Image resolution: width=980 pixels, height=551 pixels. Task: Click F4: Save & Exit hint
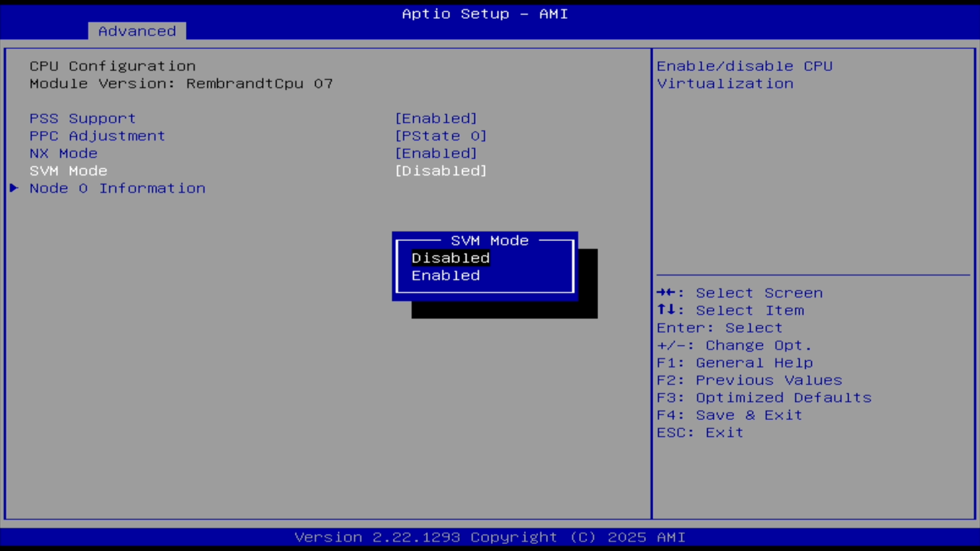[730, 415]
